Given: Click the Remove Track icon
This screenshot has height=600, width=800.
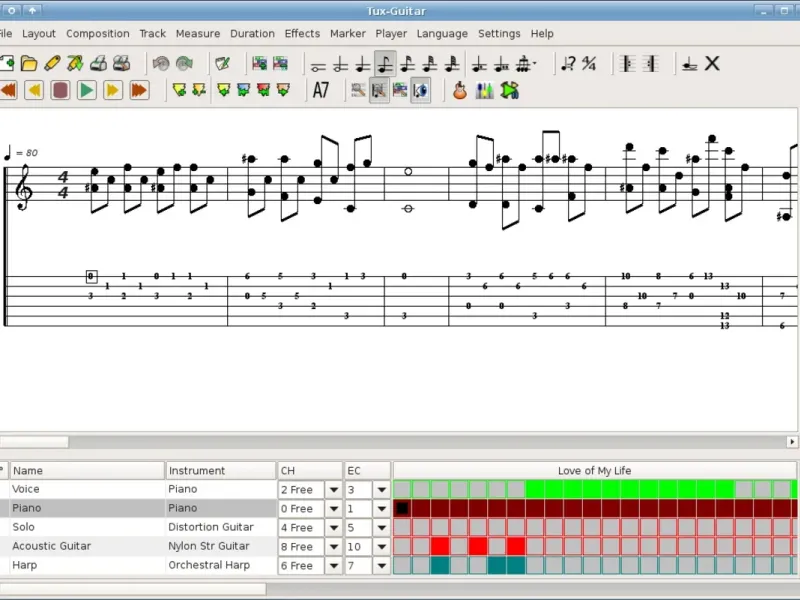Looking at the screenshot, I should click(280, 64).
